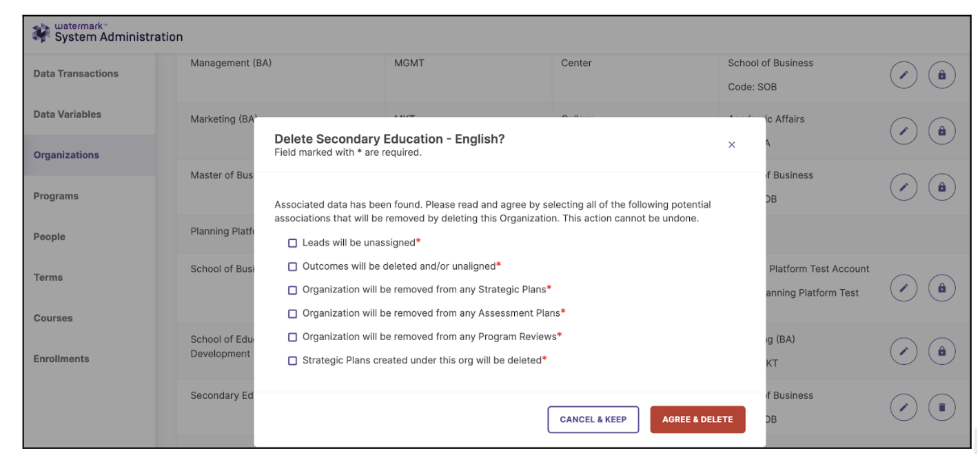Click the Watermark logo icon
Screen dimensions: 980x458
coord(41,32)
